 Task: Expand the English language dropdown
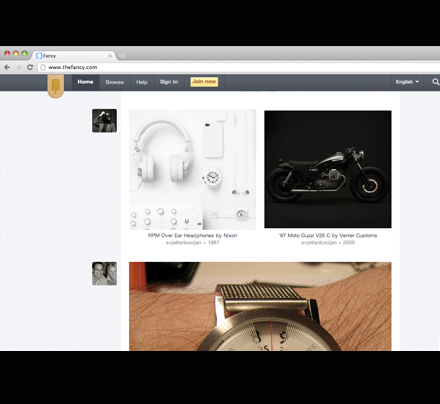click(407, 82)
